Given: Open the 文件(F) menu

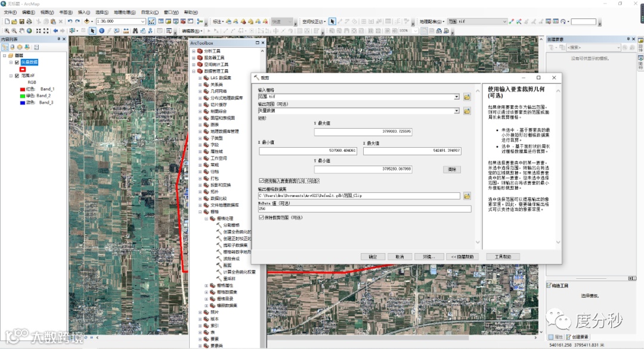Looking at the screenshot, I should (x=10, y=13).
